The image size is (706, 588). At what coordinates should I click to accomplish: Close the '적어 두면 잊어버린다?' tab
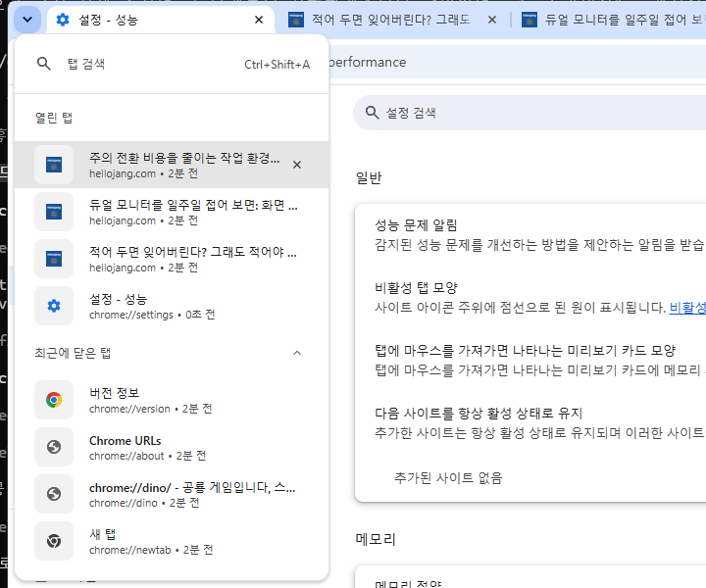pyautogui.click(x=492, y=20)
